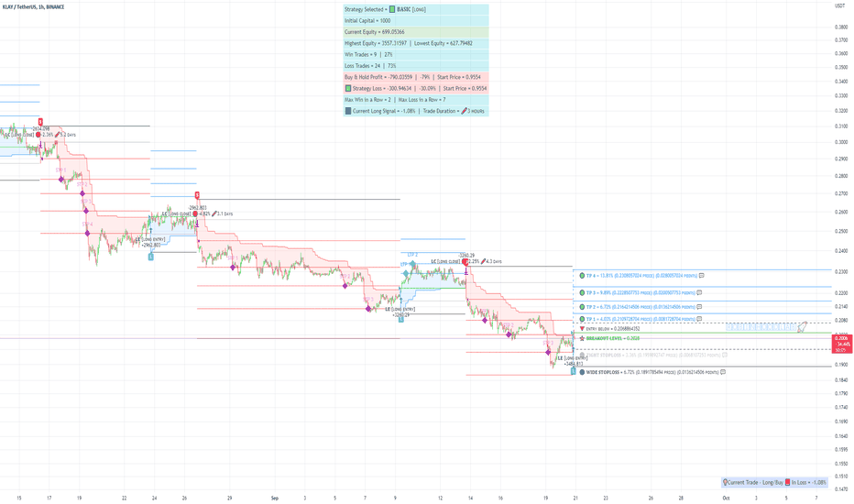Click the green square beside Strategy Loss
854x504 pixels.
[348, 88]
